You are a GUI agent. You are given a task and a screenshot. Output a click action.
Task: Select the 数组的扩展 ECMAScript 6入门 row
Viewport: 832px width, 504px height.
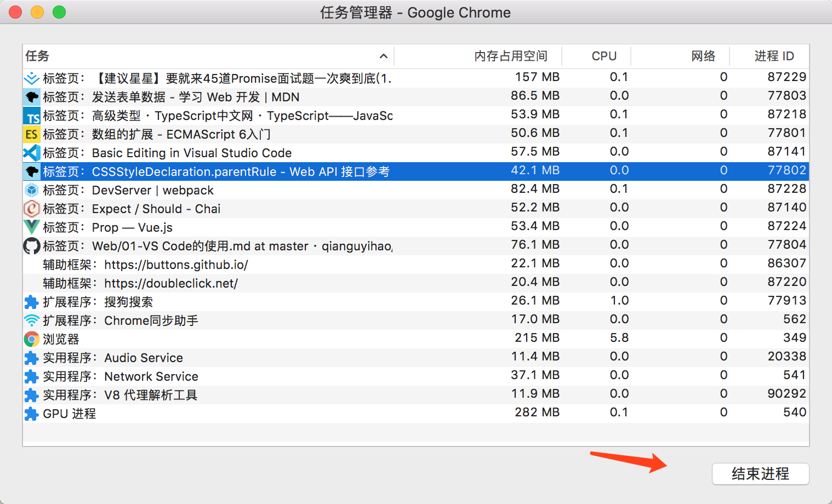click(416, 134)
